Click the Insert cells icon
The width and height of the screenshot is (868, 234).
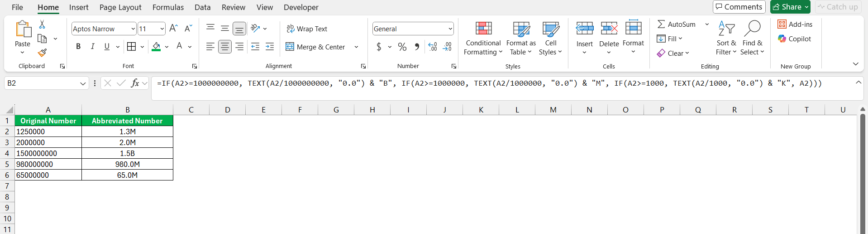585,29
